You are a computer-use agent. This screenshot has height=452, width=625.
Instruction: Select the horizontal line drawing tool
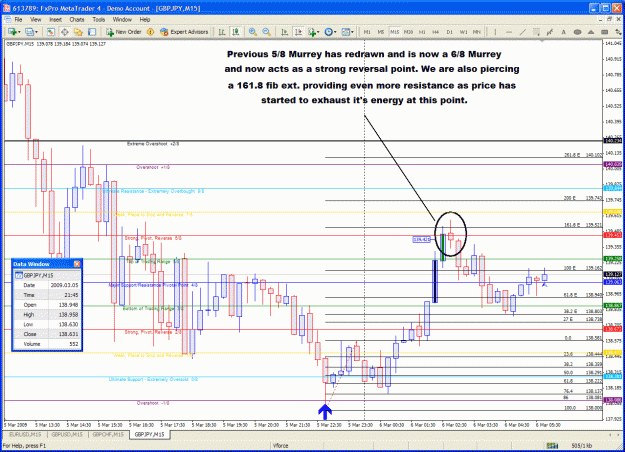point(509,32)
